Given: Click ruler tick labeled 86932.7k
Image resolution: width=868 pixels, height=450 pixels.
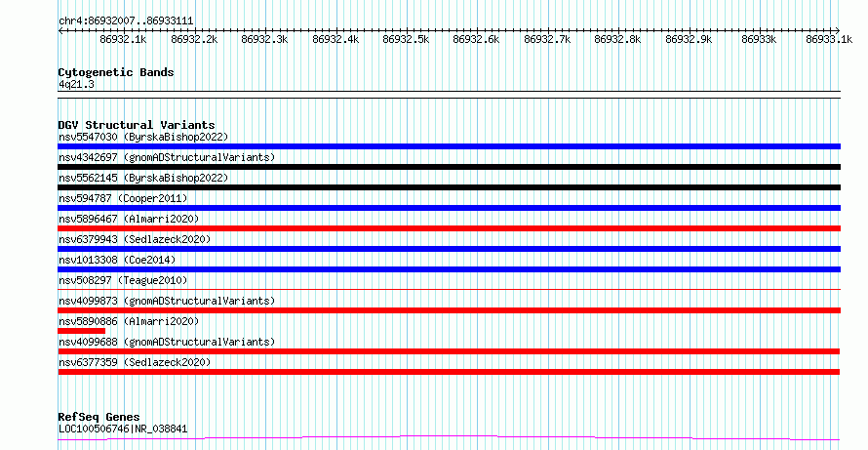Looking at the screenshot, I should pos(547,39).
